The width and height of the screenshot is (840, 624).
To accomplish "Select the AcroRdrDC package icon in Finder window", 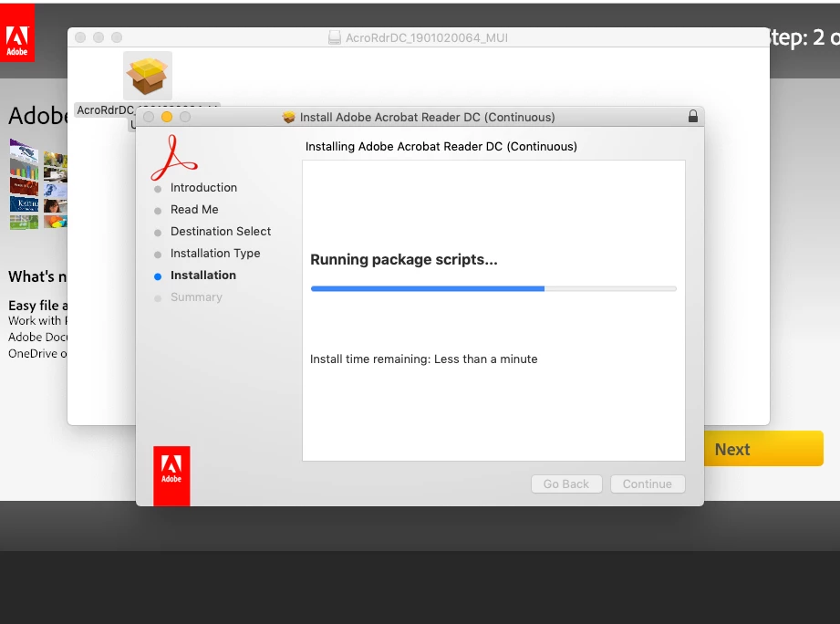I will (148, 76).
